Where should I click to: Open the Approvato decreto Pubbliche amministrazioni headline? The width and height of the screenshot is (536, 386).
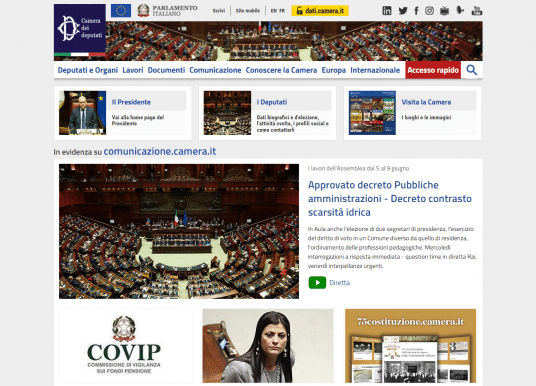pos(390,199)
